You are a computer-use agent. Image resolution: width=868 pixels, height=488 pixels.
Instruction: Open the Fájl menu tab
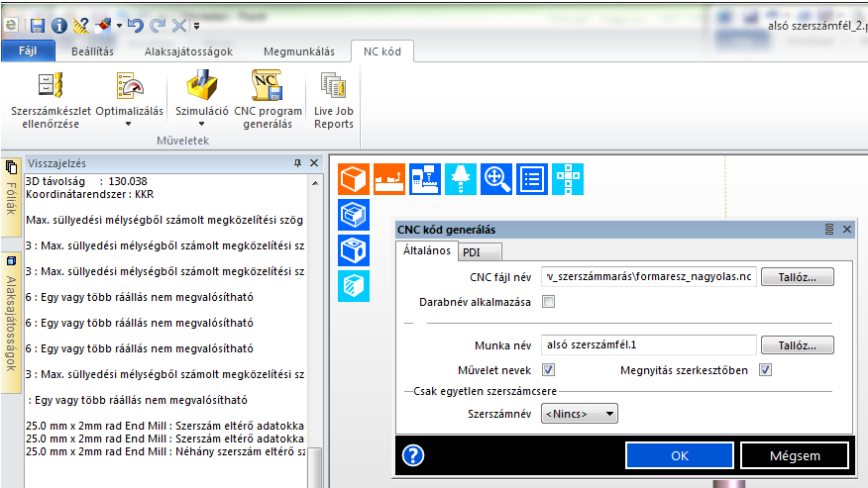coord(28,50)
